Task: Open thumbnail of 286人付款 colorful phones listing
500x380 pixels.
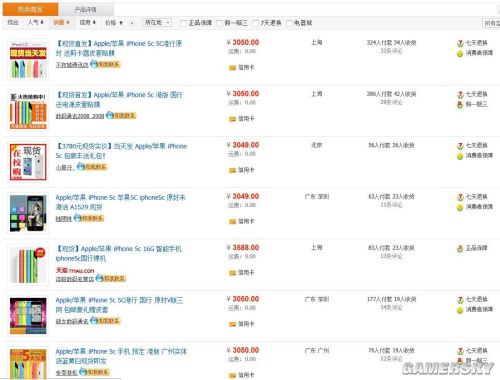Action: [28, 111]
